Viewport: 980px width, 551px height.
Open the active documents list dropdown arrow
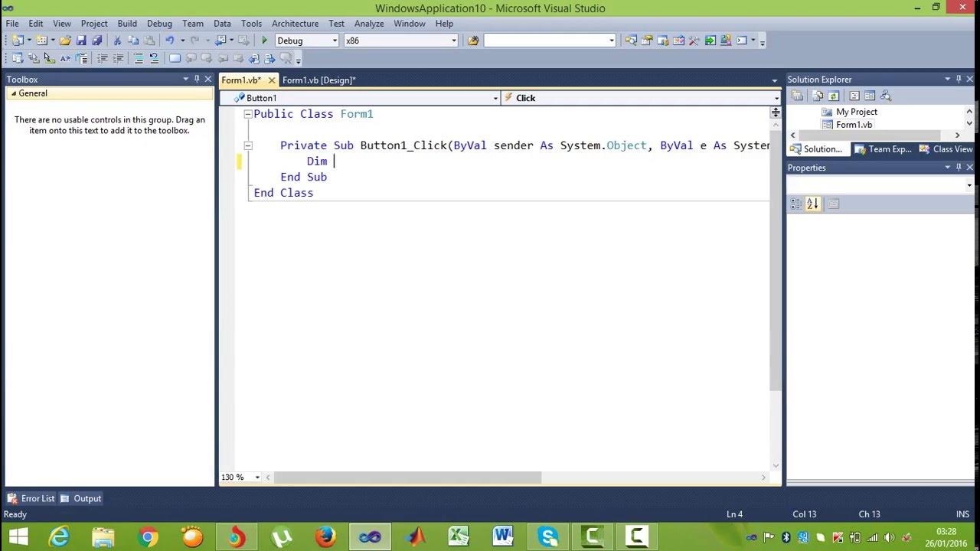775,80
